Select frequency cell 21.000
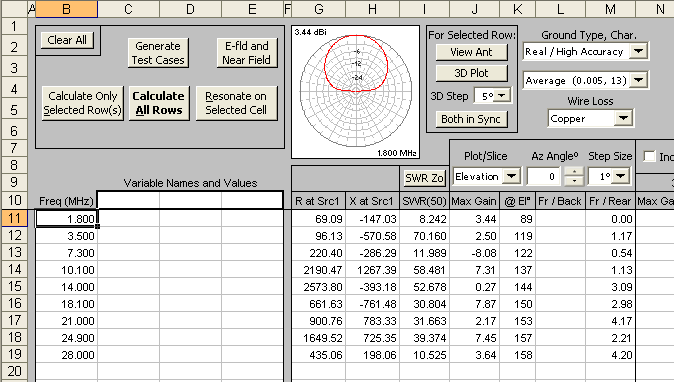674x382 pixels. click(x=66, y=321)
